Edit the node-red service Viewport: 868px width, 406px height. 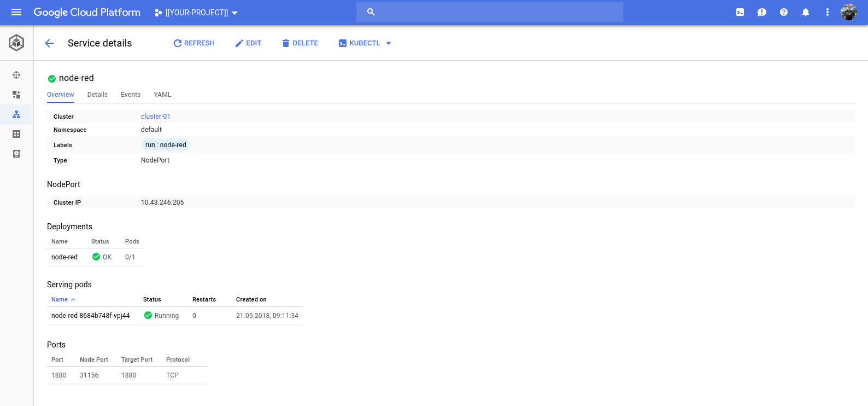pos(248,43)
